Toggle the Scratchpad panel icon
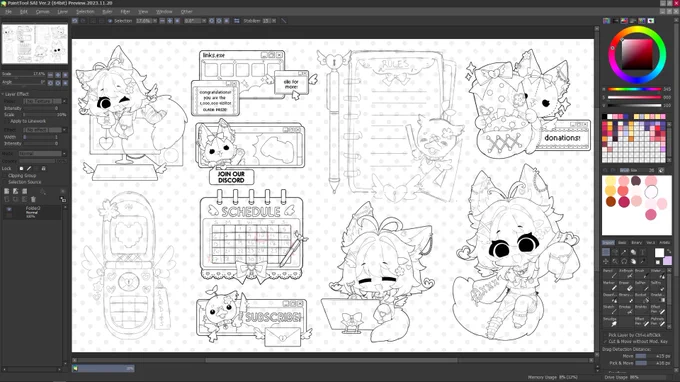This screenshot has width=680, height=382. (651, 21)
